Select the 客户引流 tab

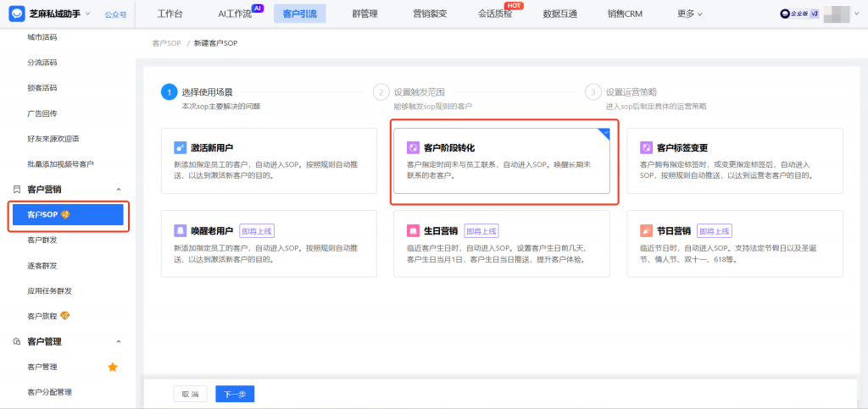pos(300,14)
